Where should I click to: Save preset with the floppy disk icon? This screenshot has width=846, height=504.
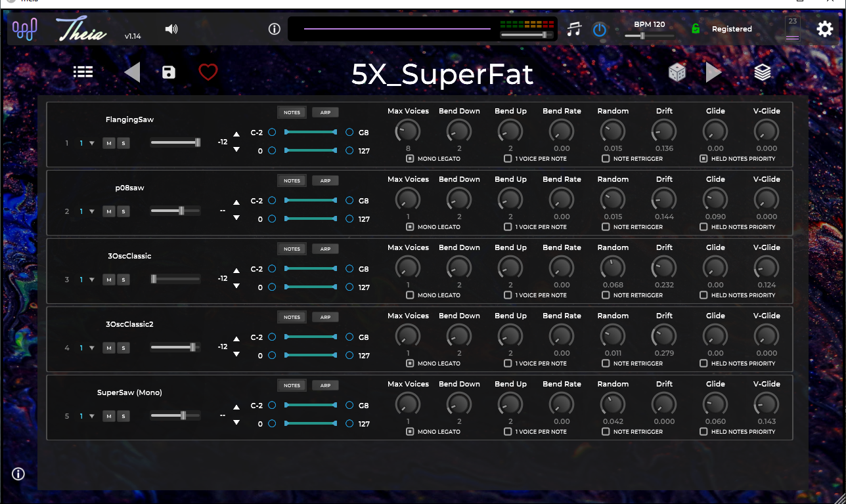[x=169, y=72]
